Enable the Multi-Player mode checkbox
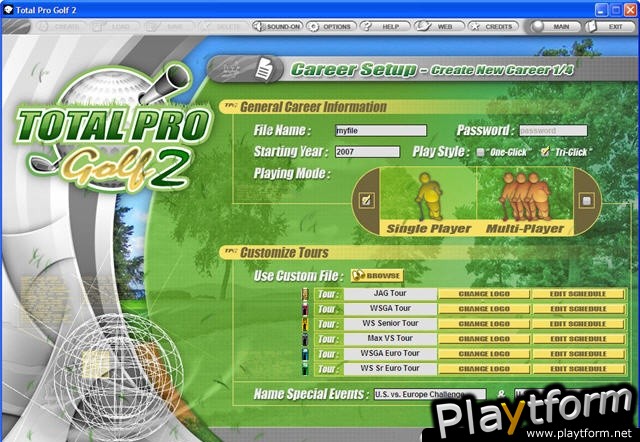 coord(587,200)
